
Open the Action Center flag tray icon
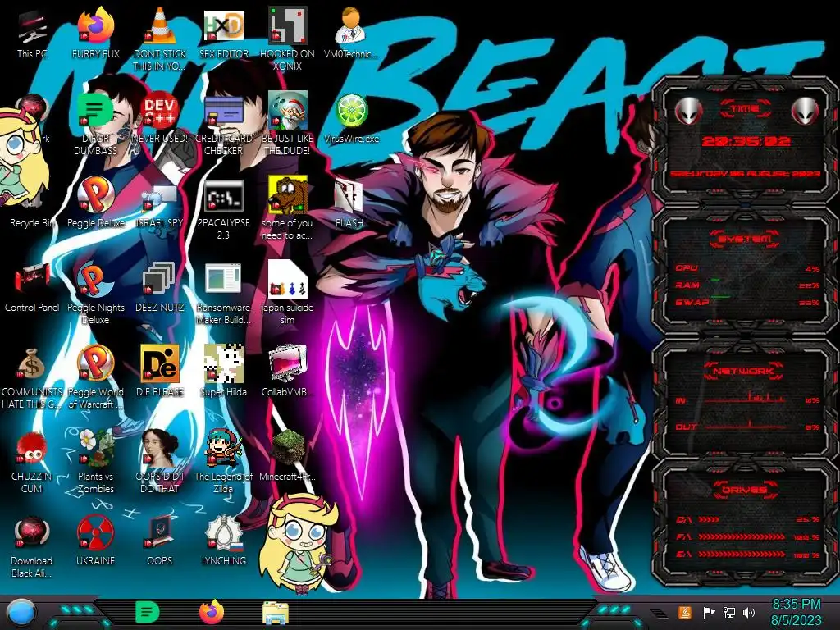[709, 612]
